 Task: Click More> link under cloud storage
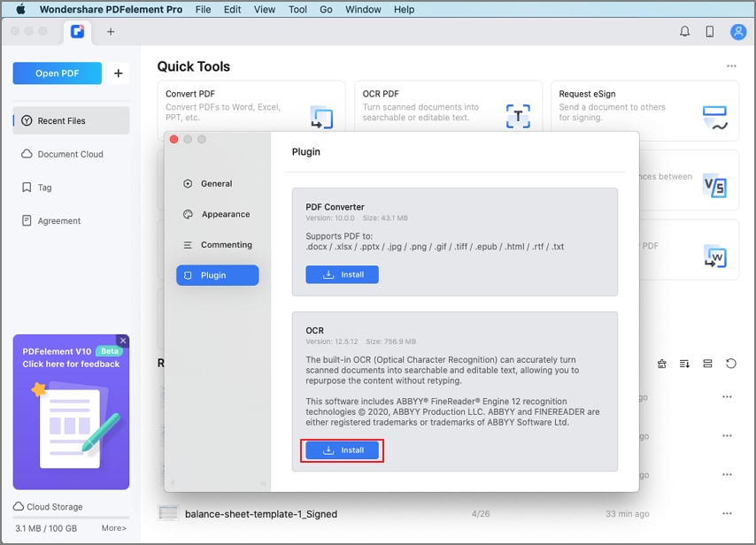pyautogui.click(x=114, y=528)
